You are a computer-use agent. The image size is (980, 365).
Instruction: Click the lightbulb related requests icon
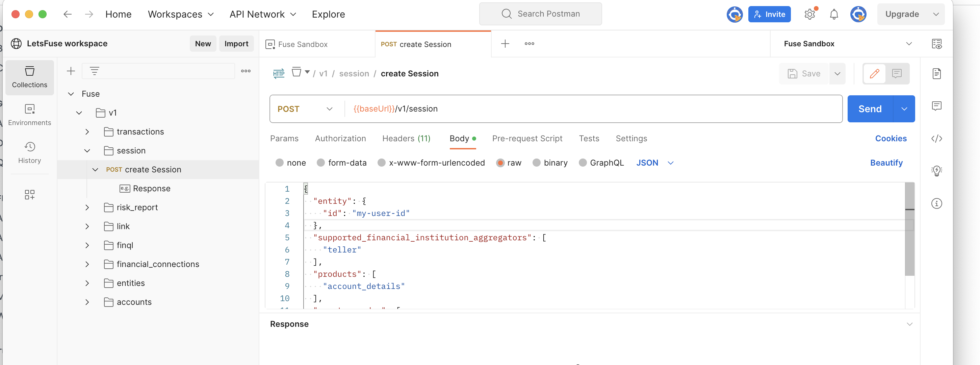click(x=936, y=171)
